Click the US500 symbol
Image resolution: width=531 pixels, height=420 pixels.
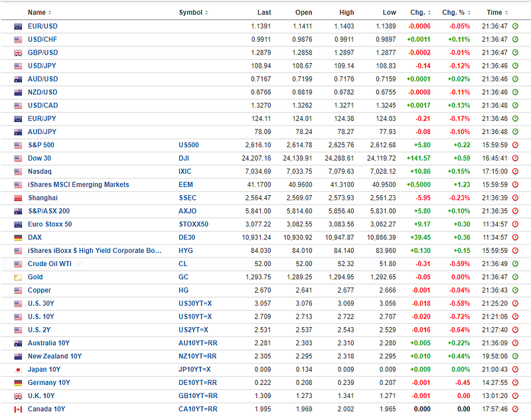tap(189, 145)
